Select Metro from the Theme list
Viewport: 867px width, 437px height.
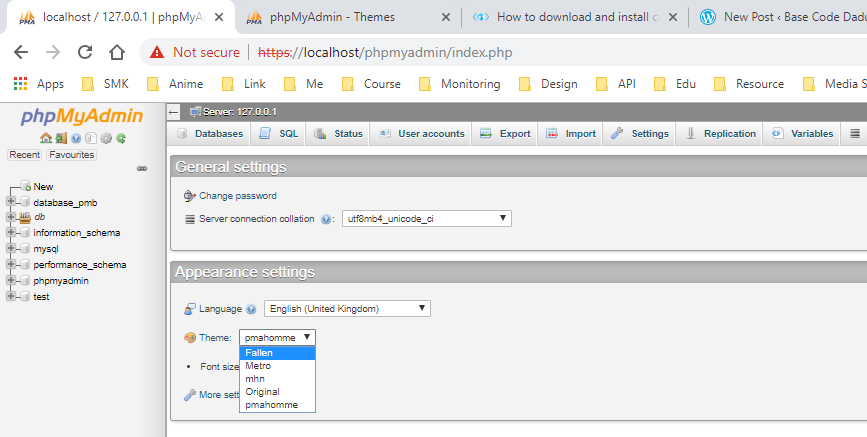pos(258,366)
